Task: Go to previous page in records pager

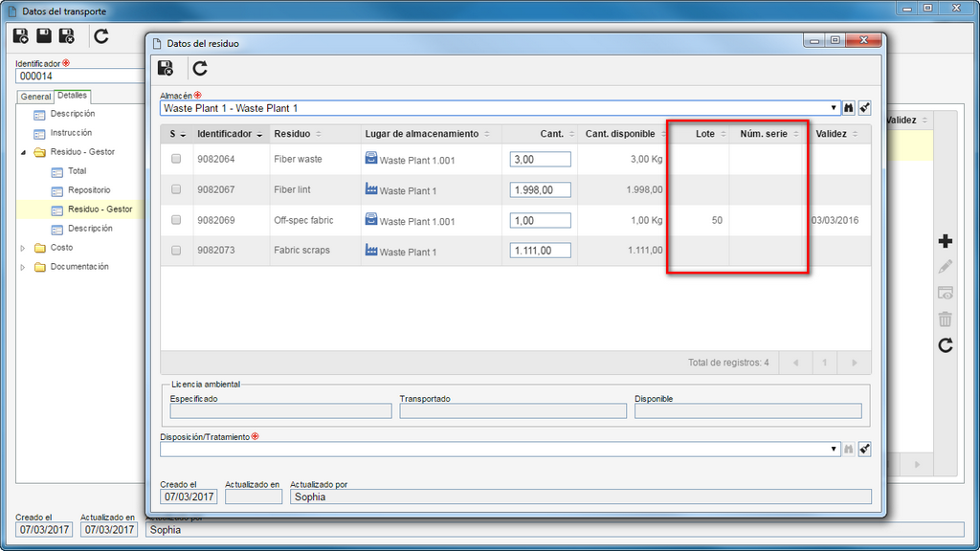Action: coord(795,363)
